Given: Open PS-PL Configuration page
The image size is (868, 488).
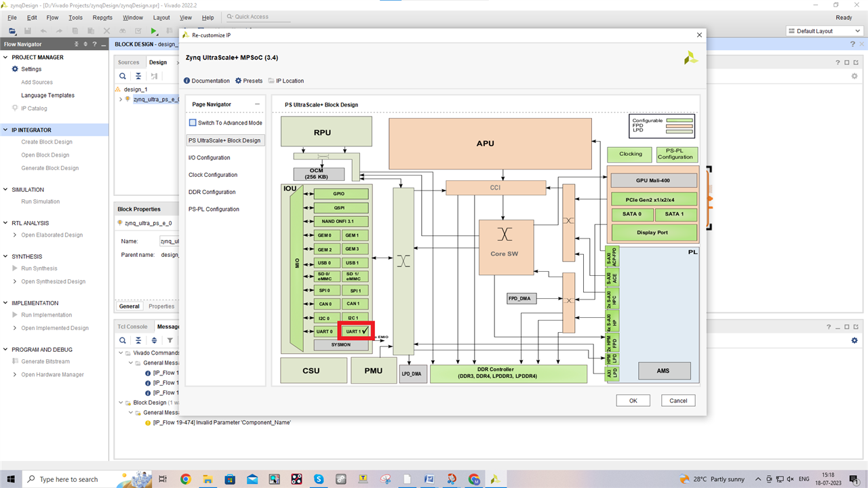Looking at the screenshot, I should (x=214, y=209).
